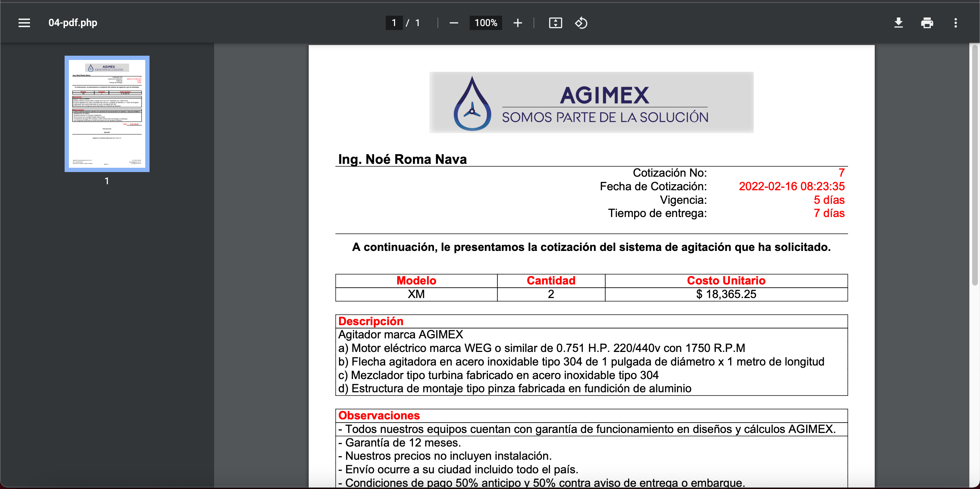Click the vertical scrollbar of the document
Screen dimensions: 980x489
[x=975, y=165]
